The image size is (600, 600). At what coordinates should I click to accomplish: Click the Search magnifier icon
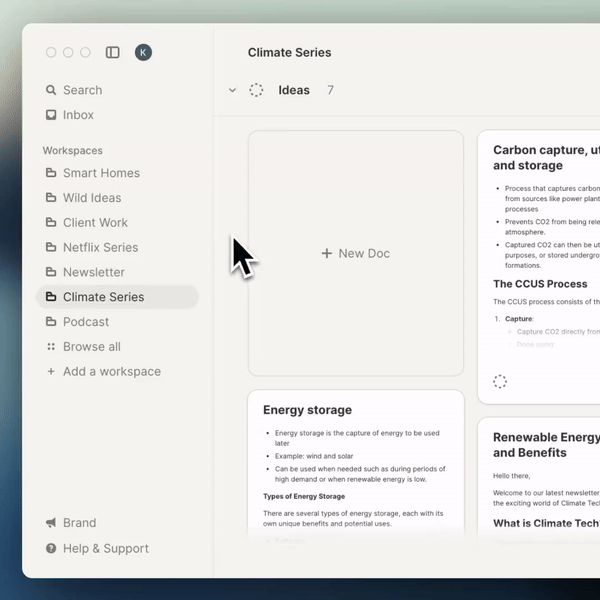pos(51,90)
